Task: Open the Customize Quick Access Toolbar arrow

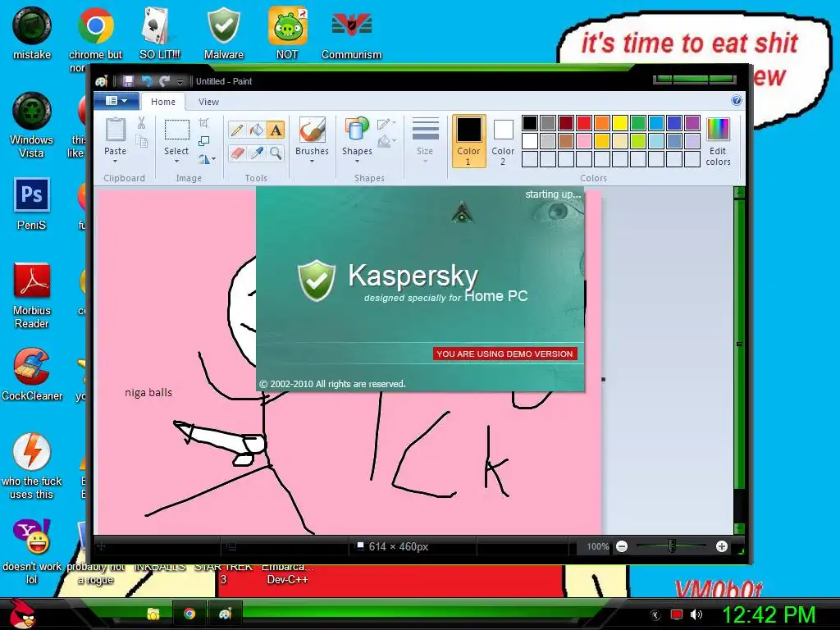Action: (180, 81)
